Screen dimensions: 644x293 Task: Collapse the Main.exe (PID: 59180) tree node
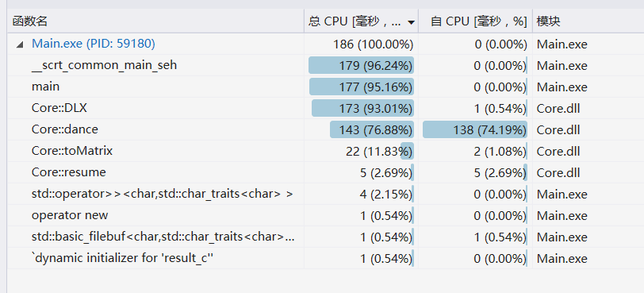(19, 44)
